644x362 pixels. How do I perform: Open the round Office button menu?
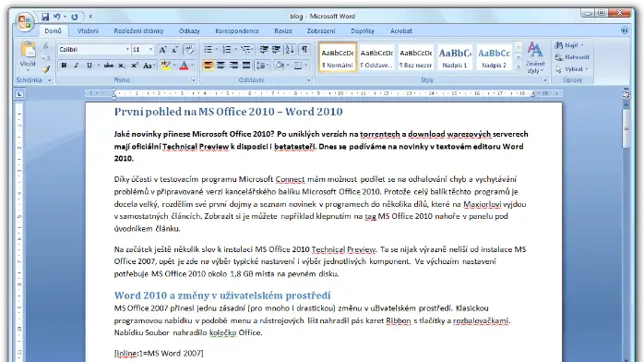[x=25, y=22]
